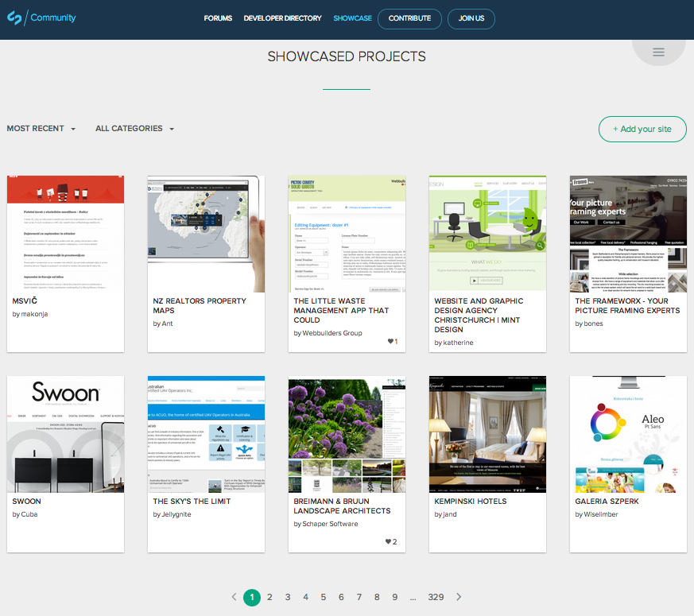Open the hamburger menu icon

(658, 52)
